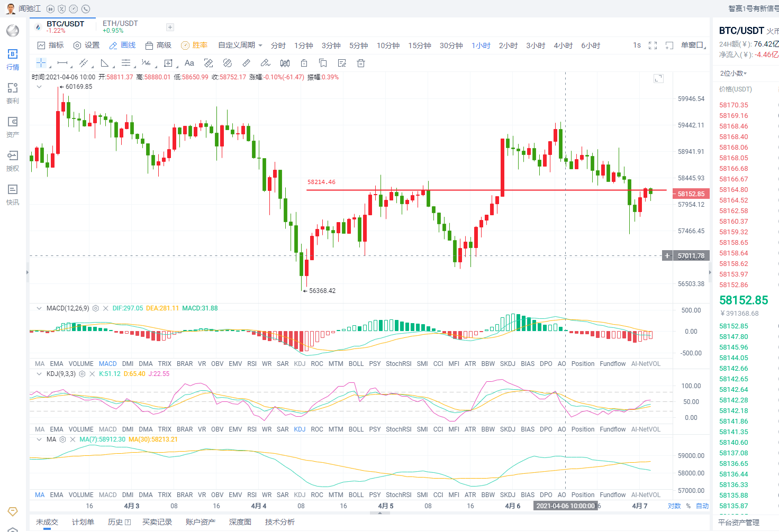Open 套利 arbitrage section in sidebar
The image size is (779, 532).
(13, 93)
